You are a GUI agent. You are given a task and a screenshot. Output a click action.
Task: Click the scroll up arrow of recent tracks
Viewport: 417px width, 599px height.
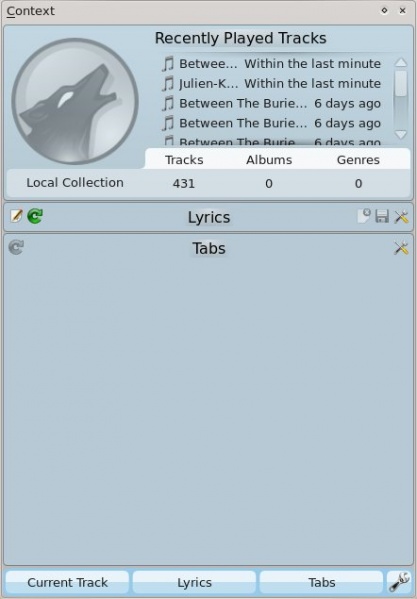401,62
